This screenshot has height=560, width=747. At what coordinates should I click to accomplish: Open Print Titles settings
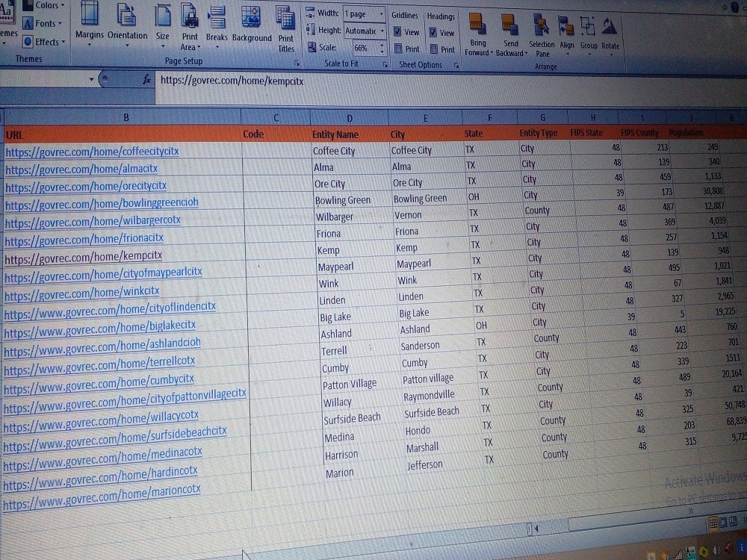click(x=286, y=30)
